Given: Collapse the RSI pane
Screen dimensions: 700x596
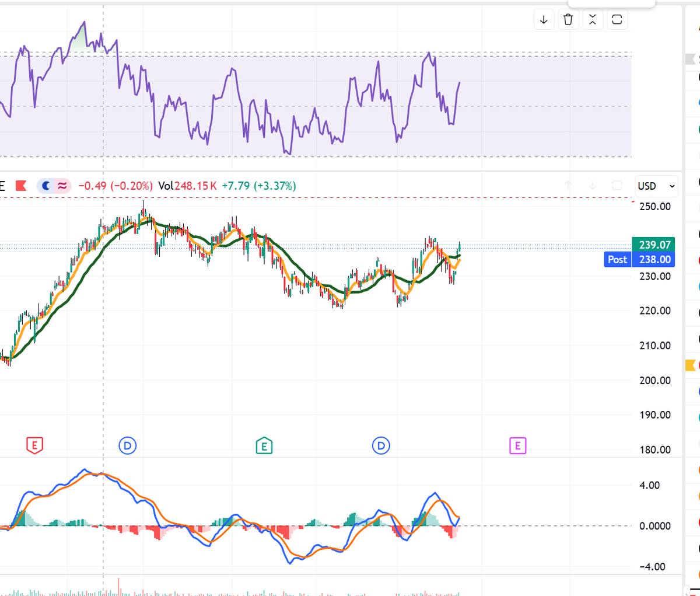Looking at the screenshot, I should [x=593, y=20].
